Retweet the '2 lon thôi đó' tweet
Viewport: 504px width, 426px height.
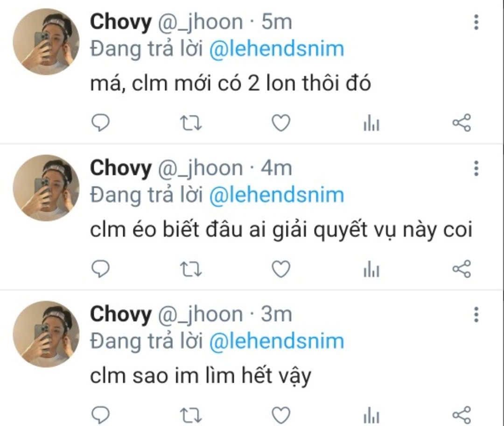[191, 123]
